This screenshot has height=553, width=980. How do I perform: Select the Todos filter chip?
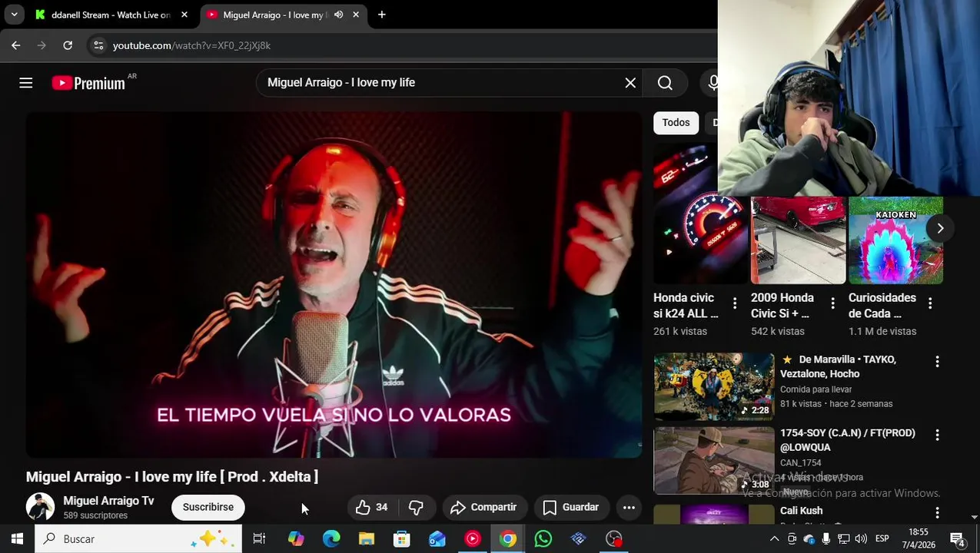tap(676, 123)
